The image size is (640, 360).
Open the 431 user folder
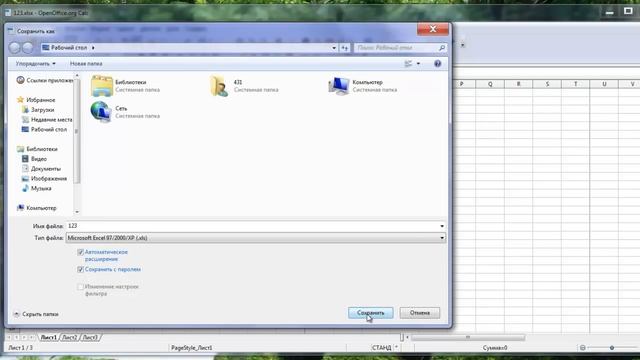pos(219,86)
